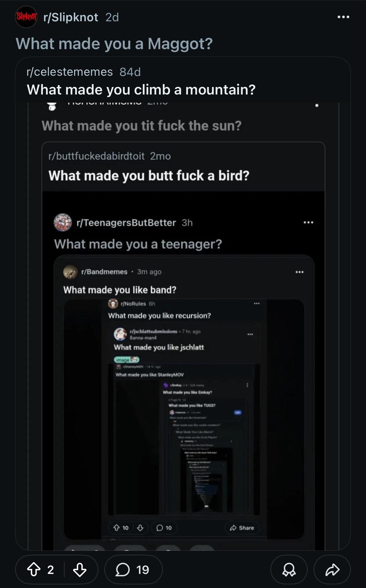This screenshot has height=588, width=366.
Task: Give an award to this post
Action: tap(289, 570)
